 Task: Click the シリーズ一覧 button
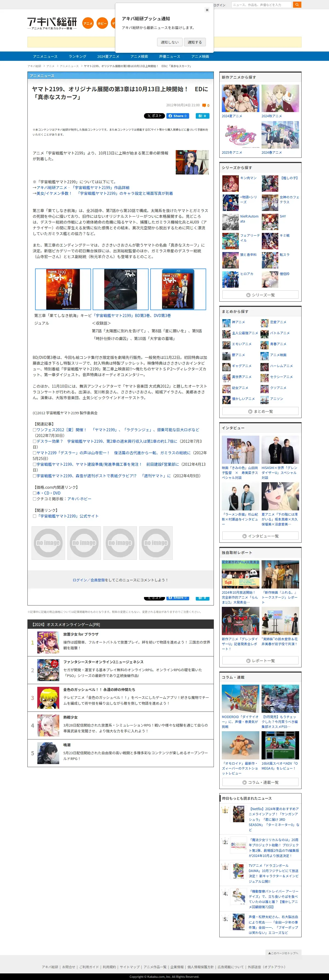point(260,295)
